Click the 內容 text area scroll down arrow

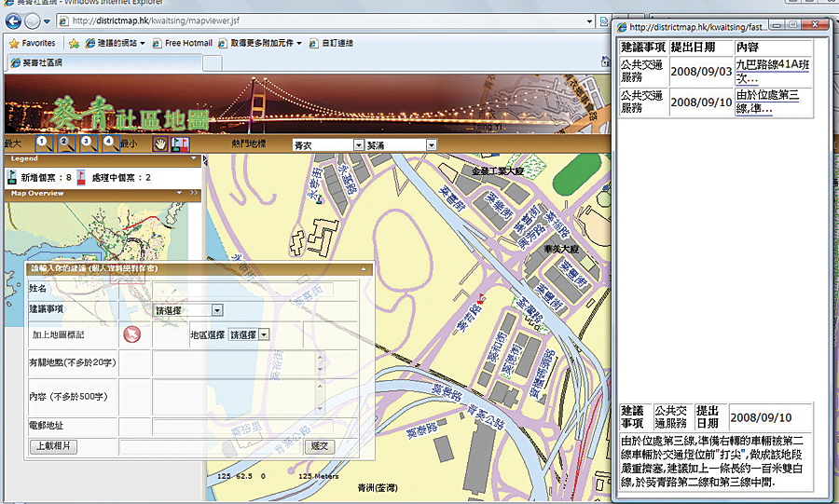click(x=320, y=409)
